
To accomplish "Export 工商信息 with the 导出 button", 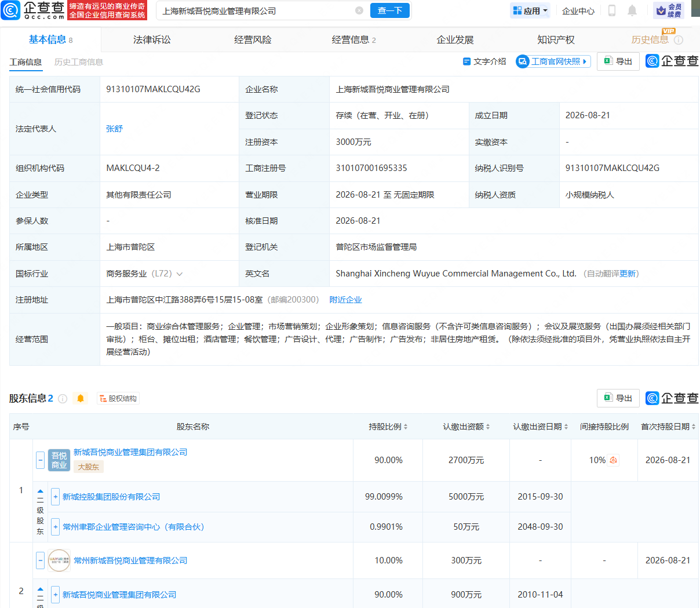I will point(618,61).
